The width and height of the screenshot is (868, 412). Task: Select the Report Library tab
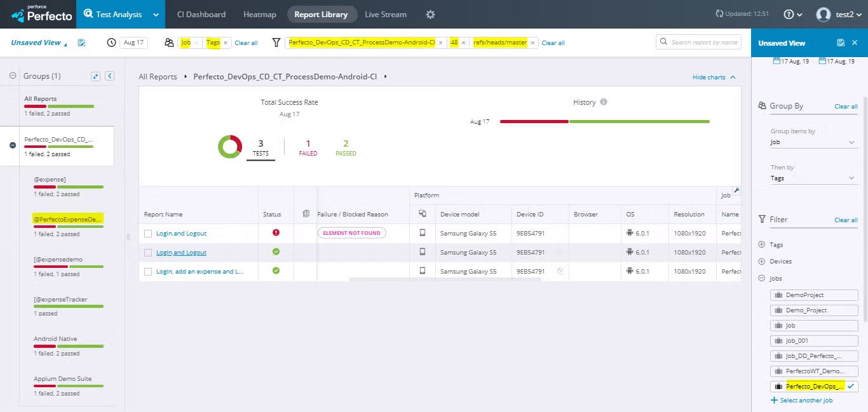pos(321,14)
